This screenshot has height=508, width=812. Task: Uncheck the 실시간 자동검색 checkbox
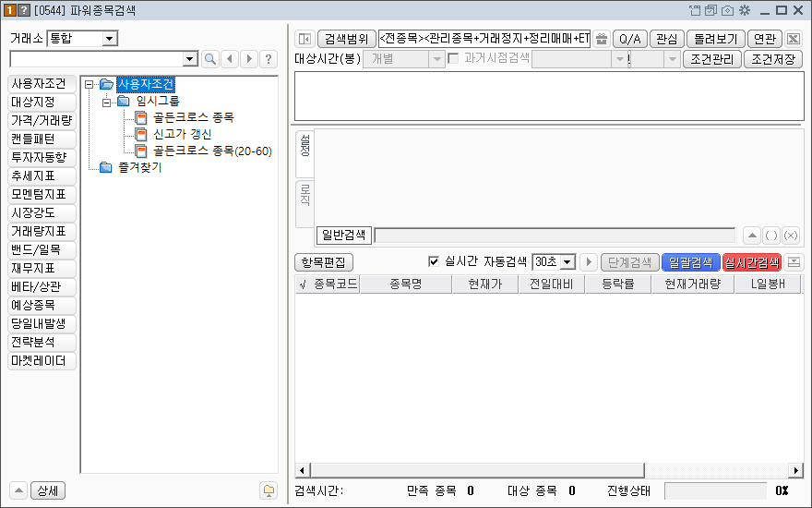(x=435, y=262)
